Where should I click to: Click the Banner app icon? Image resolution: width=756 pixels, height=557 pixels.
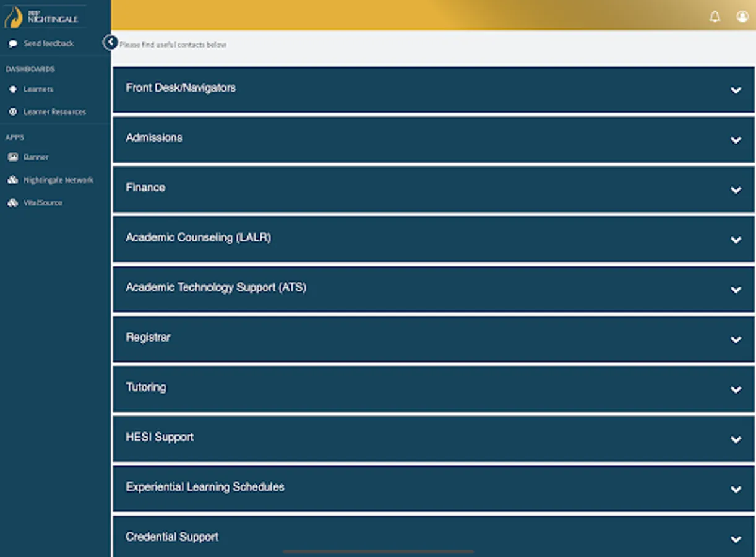click(x=12, y=157)
